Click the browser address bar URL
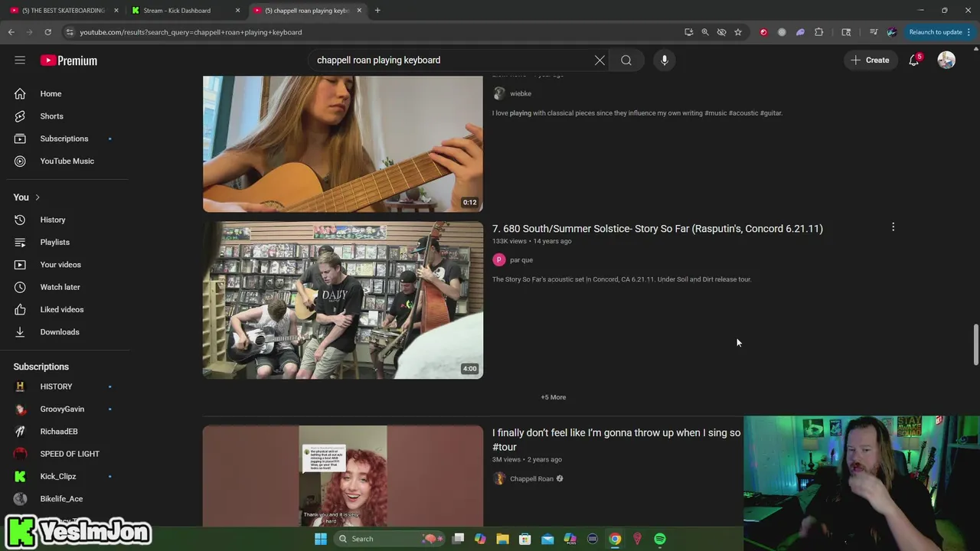The height and width of the screenshot is (551, 980). (191, 32)
